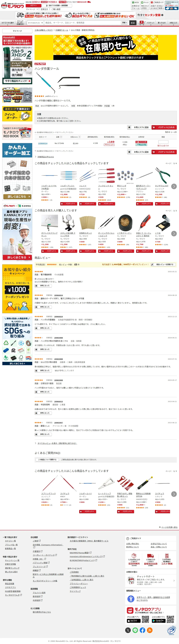Click the privacy mark badge
Viewport: 179px width, 644px height.
click(171, 630)
